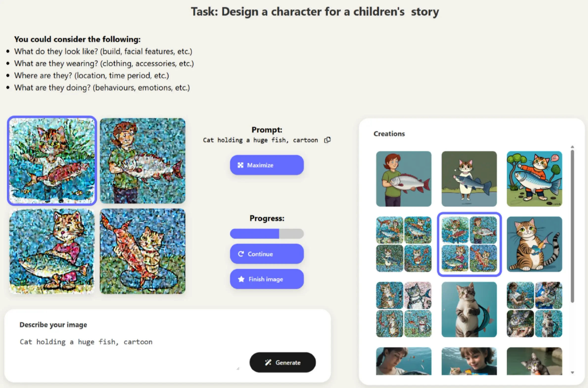Select the bottom-right cat hugging fish image
The image size is (588, 388).
[x=142, y=251]
